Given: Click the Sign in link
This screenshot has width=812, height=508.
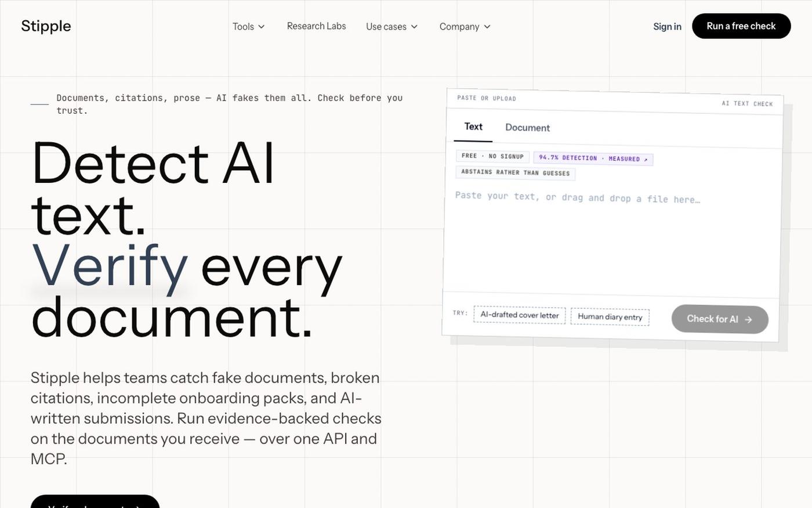Looking at the screenshot, I should tap(667, 26).
